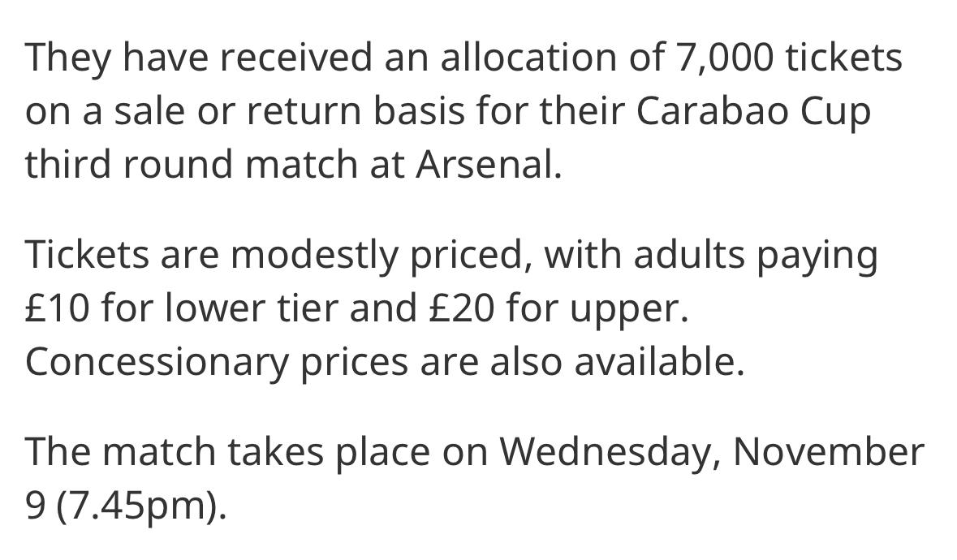Viewport: 957px width, 560px height.
Task: Click the words 'third round'
Action: point(129,164)
